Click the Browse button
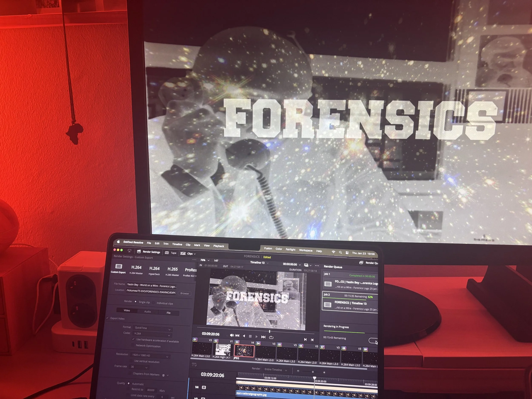 coord(184,293)
